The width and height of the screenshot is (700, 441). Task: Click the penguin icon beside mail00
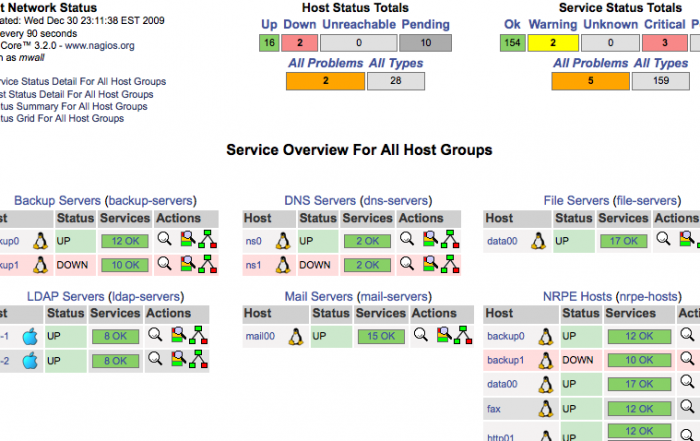coord(296,337)
